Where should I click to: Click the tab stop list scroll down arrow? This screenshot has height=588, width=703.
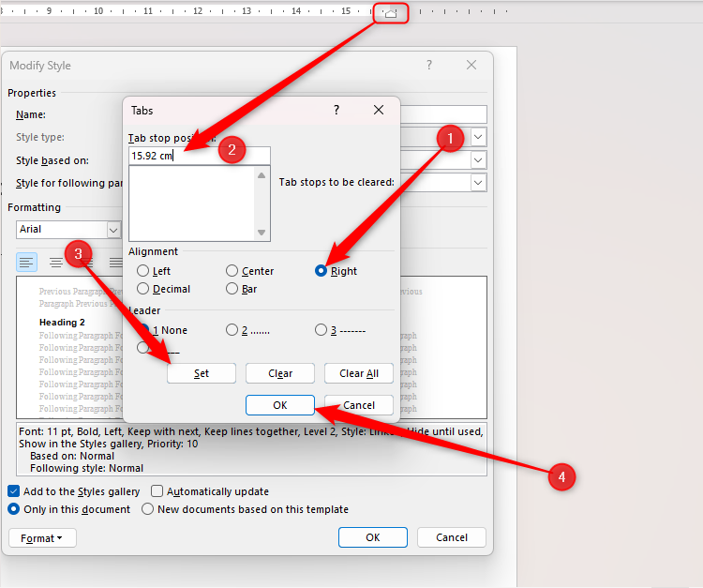[x=262, y=233]
